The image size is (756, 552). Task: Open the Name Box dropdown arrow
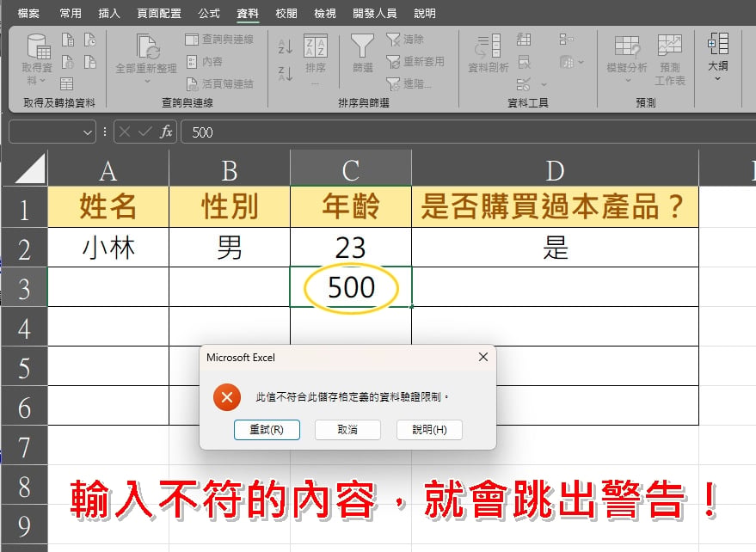point(87,132)
